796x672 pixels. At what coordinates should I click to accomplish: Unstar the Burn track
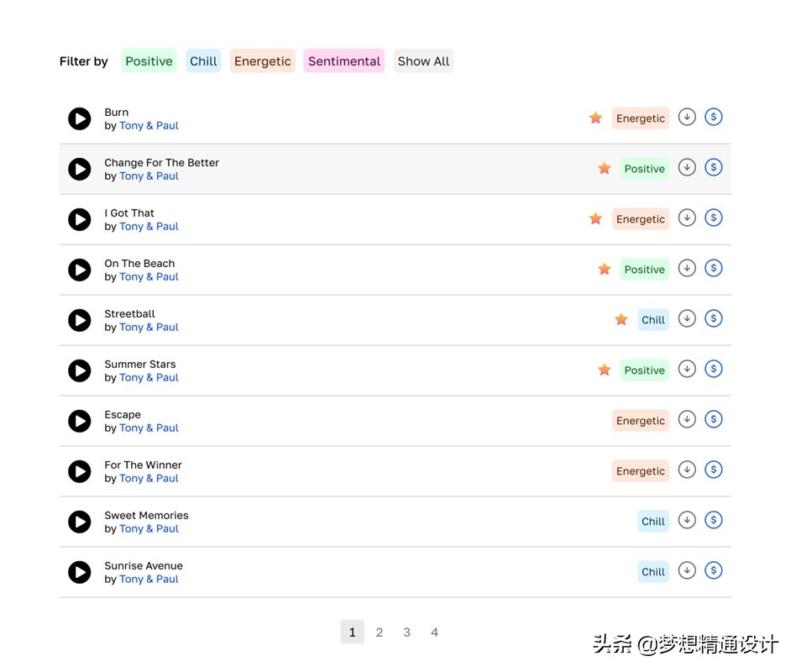596,118
